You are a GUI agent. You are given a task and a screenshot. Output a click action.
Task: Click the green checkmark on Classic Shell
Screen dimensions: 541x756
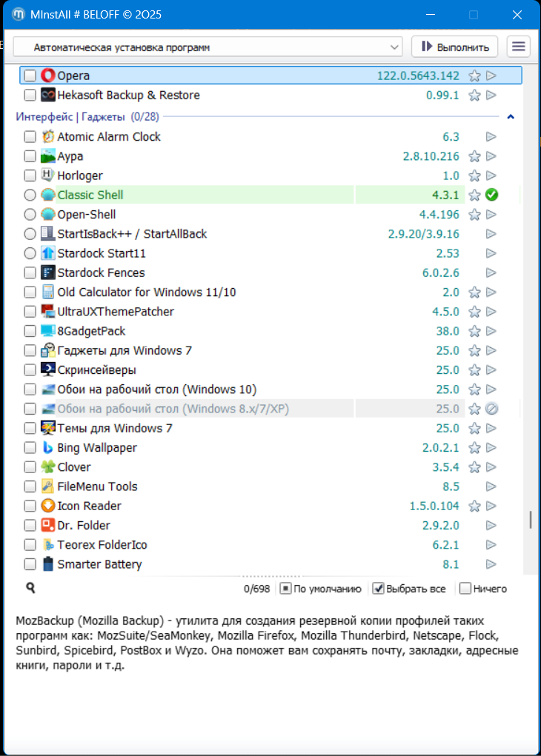pos(491,195)
